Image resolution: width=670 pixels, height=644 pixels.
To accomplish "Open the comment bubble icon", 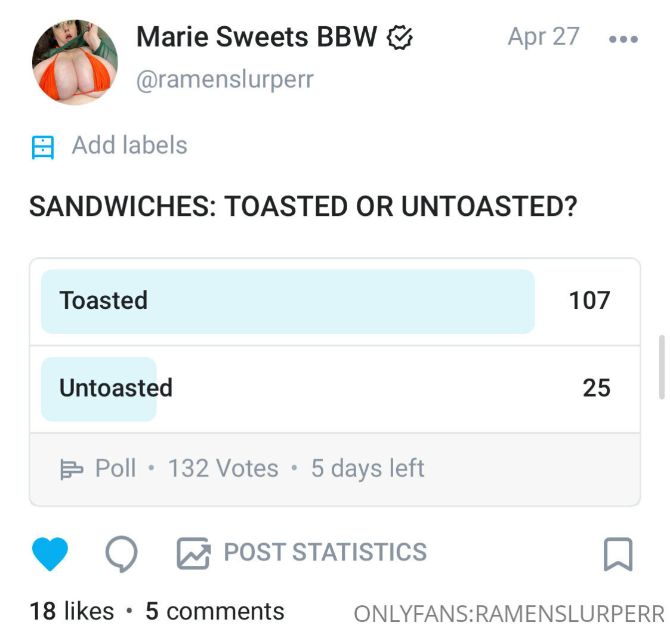I will tap(122, 554).
